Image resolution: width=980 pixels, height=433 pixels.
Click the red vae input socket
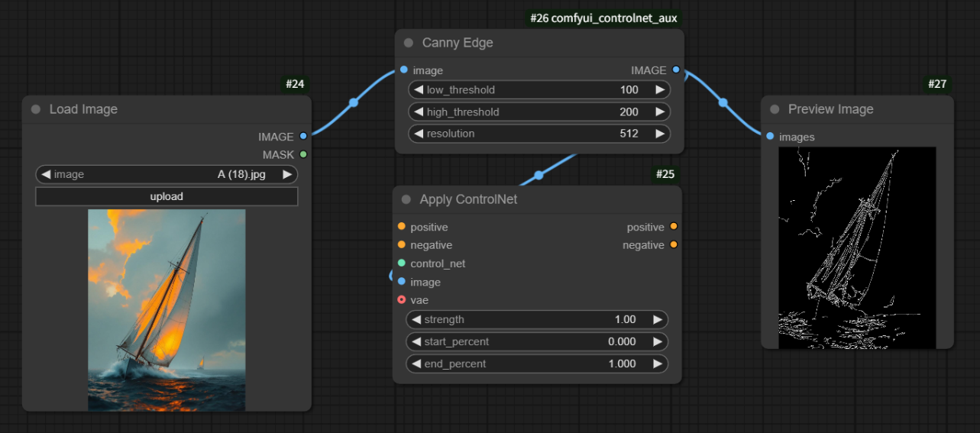(x=402, y=300)
